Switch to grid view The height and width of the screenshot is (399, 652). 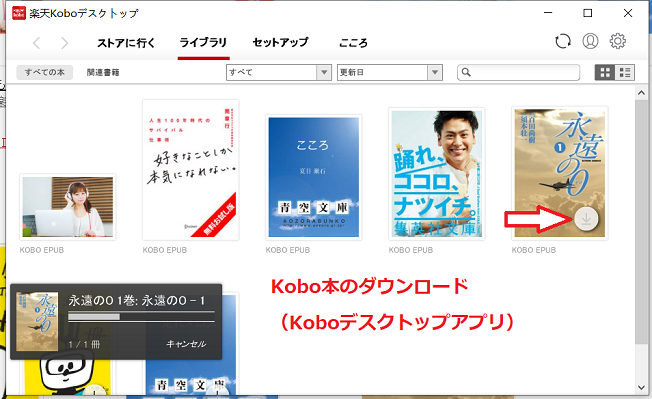pyautogui.click(x=605, y=72)
